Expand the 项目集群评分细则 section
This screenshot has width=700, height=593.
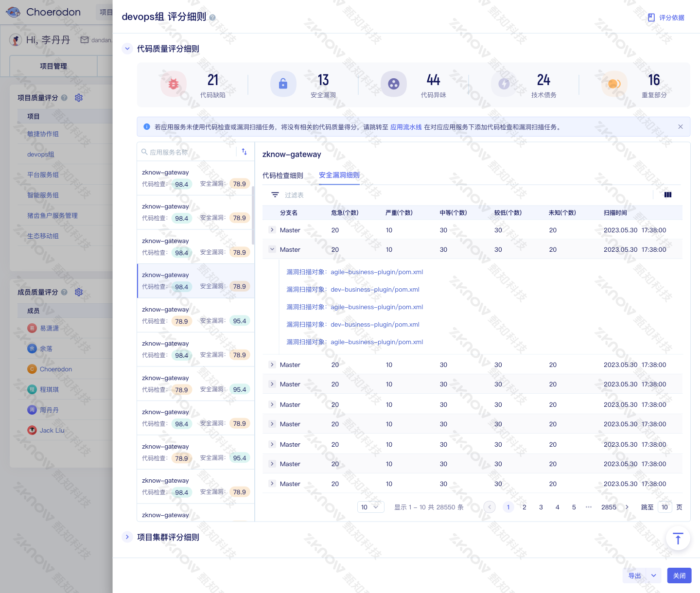point(127,537)
